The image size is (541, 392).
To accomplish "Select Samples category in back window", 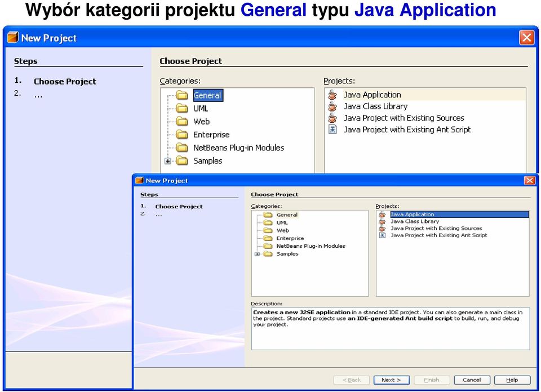I will (x=208, y=161).
